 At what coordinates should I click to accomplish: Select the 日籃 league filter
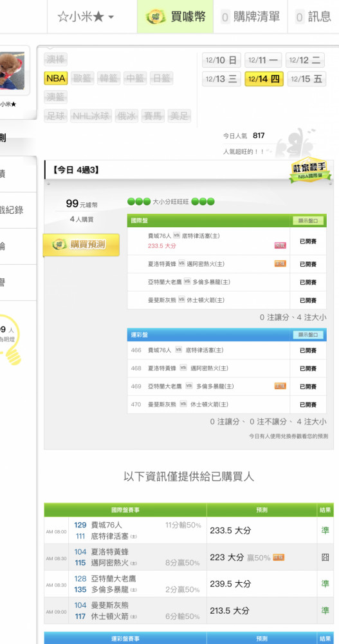coord(161,79)
